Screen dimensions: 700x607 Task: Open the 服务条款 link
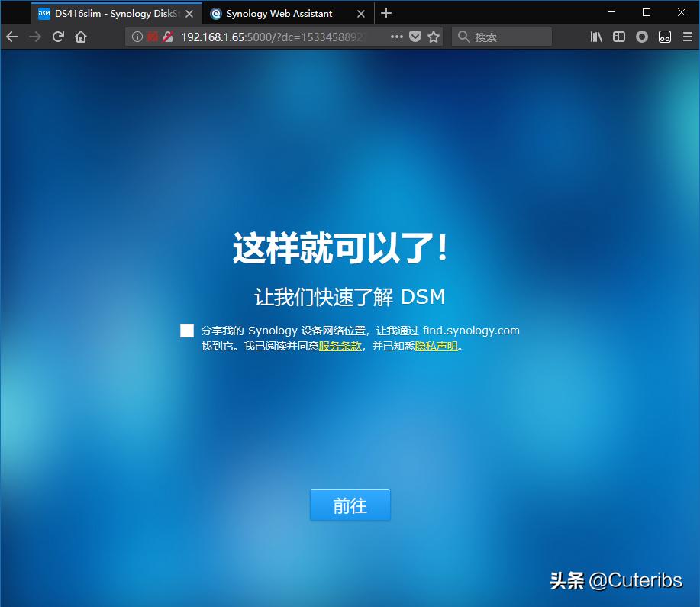click(x=340, y=346)
